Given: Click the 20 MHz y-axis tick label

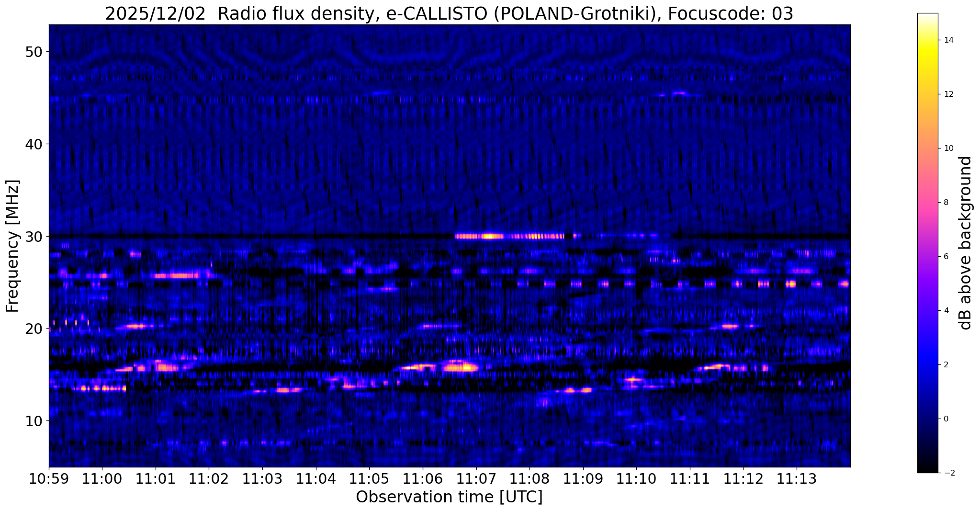Looking at the screenshot, I should click(34, 329).
